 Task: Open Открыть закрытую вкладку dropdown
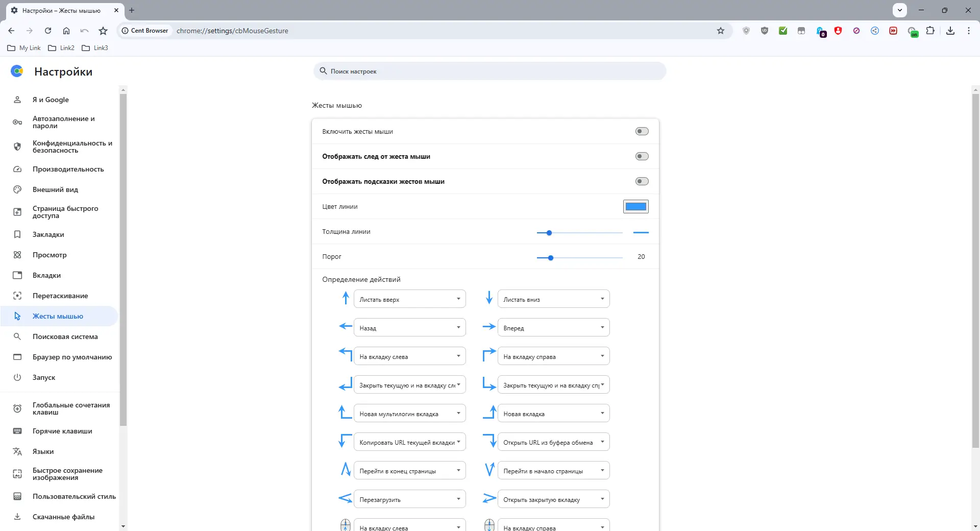coord(554,499)
